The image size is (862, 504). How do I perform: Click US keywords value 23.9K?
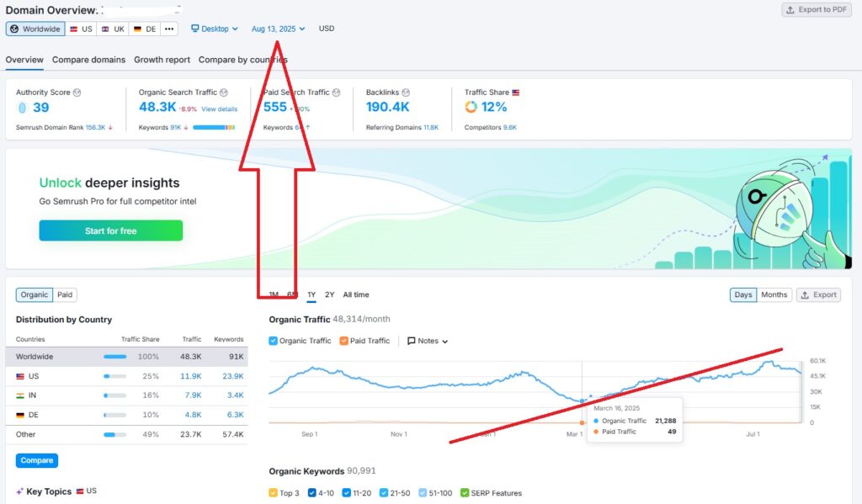point(233,376)
